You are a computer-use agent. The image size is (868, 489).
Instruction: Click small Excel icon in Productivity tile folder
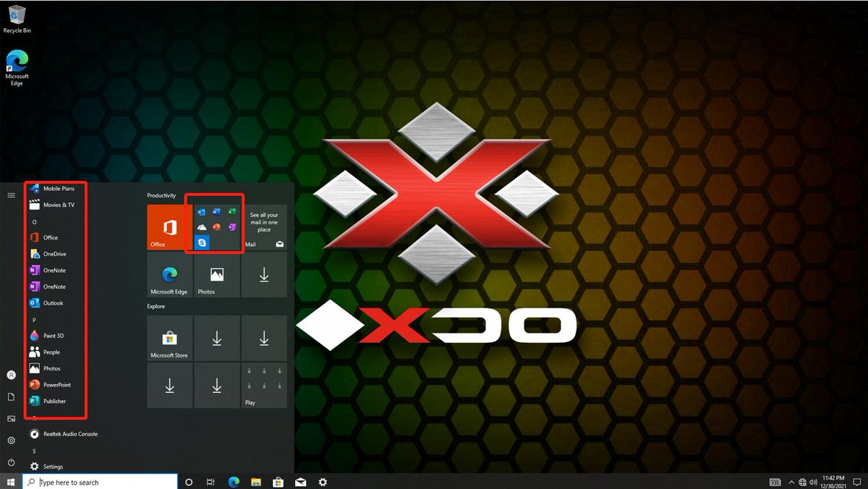pyautogui.click(x=232, y=211)
